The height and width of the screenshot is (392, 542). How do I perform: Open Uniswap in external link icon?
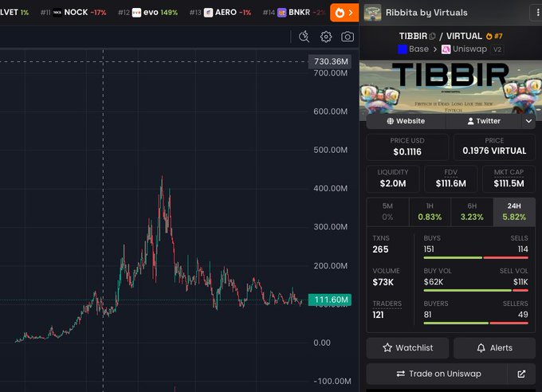pos(521,374)
